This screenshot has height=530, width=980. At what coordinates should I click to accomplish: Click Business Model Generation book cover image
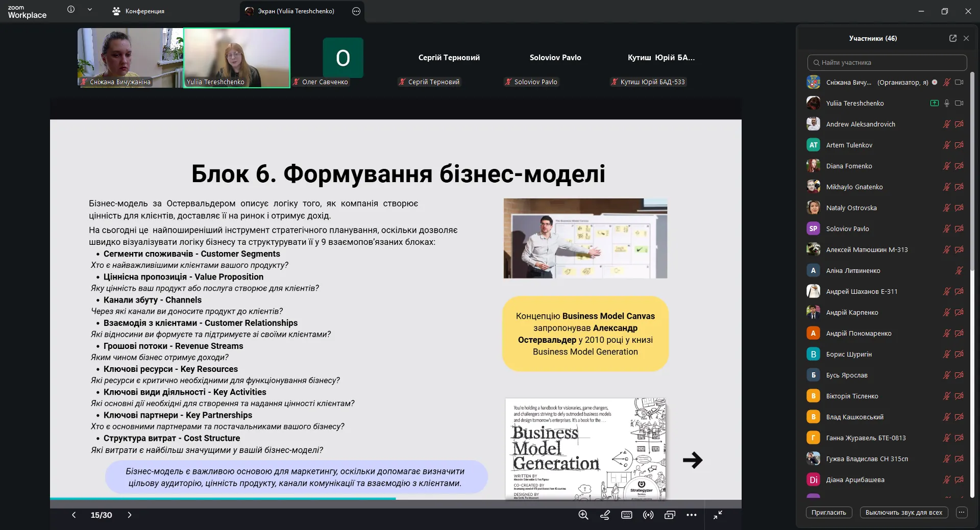[585, 448]
